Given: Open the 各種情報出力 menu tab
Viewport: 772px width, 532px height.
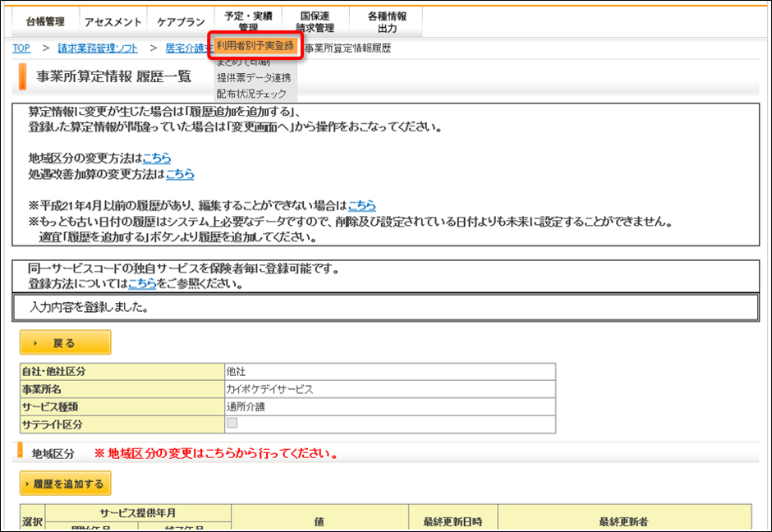Looking at the screenshot, I should tap(387, 22).
